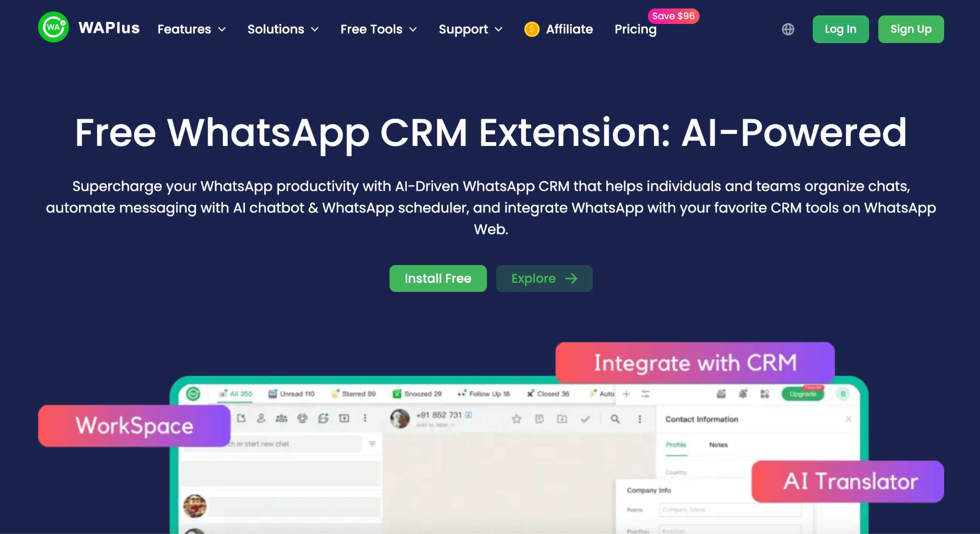Image resolution: width=980 pixels, height=534 pixels.
Task: Mark chat done with checkmark icon
Action: pyautogui.click(x=585, y=419)
